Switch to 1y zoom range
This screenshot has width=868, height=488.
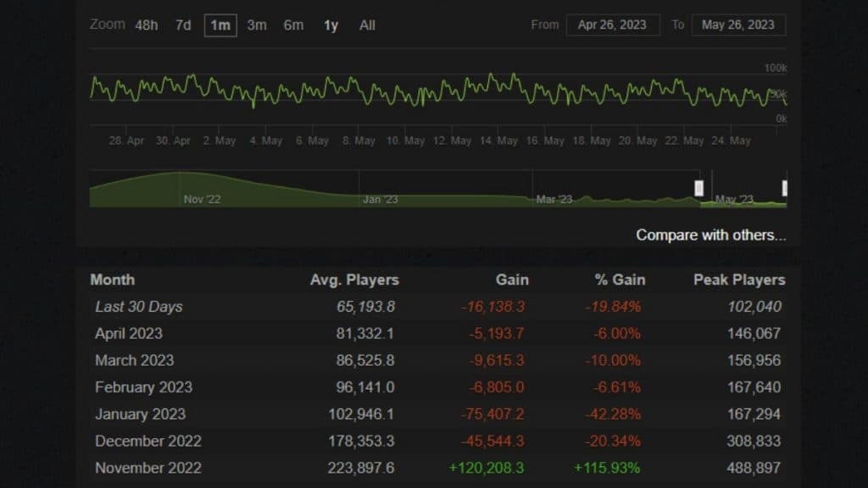[x=331, y=25]
